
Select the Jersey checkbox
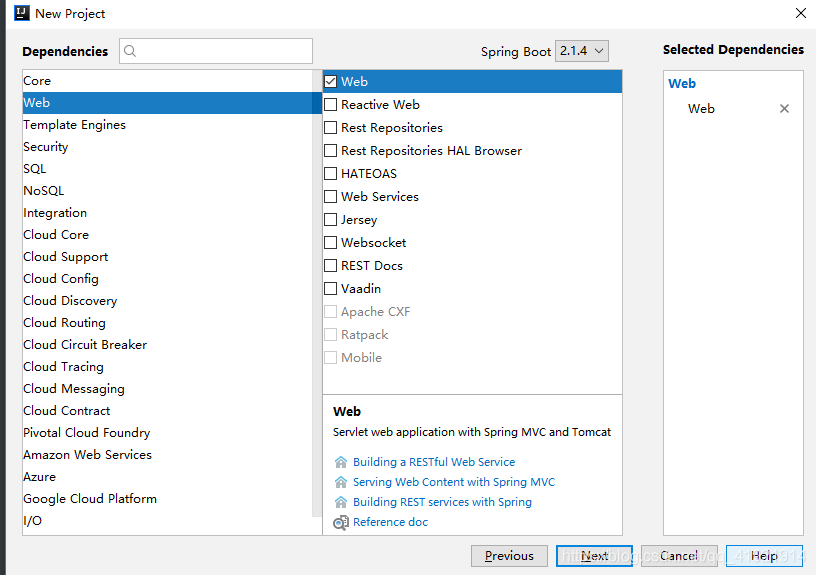point(330,220)
